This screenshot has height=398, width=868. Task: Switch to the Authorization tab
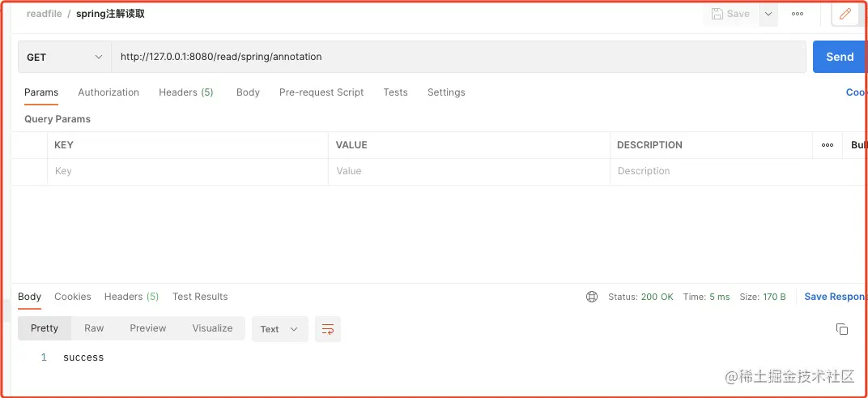pyautogui.click(x=108, y=92)
